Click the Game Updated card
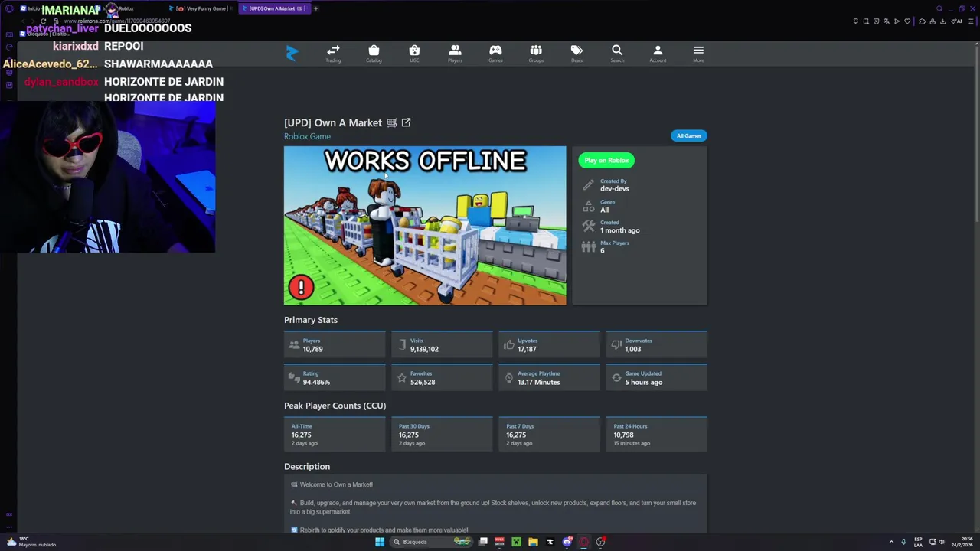980x551 pixels. pos(657,377)
